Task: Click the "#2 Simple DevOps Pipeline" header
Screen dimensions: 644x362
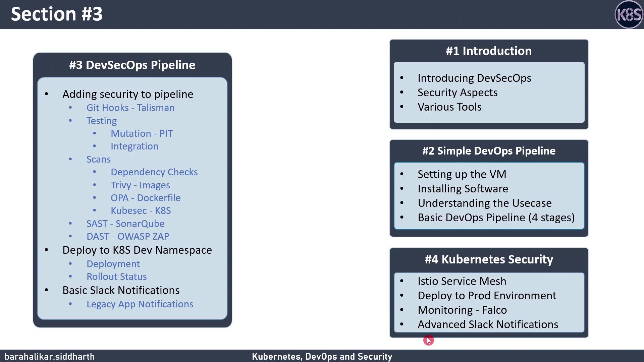Action: tap(489, 151)
